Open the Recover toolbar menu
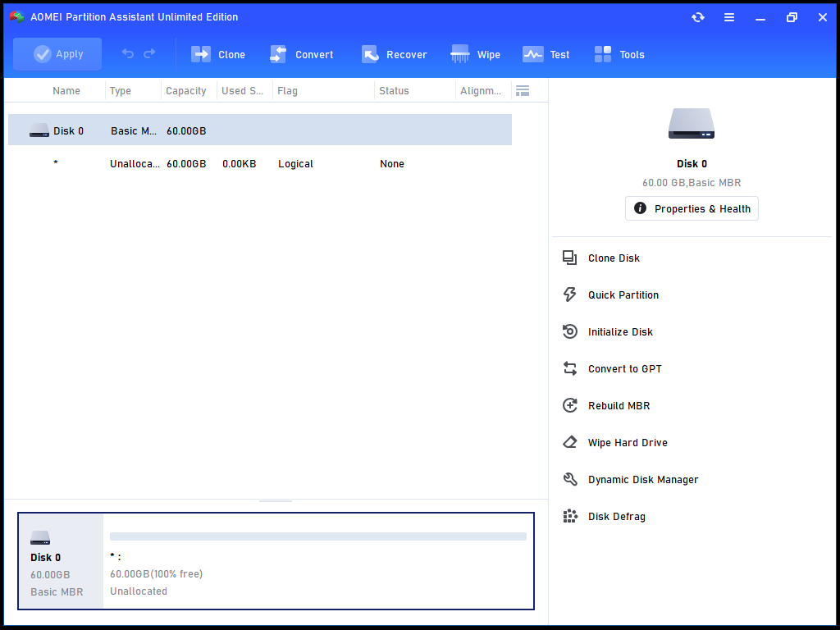Screen dimensions: 840x630 click(x=394, y=55)
